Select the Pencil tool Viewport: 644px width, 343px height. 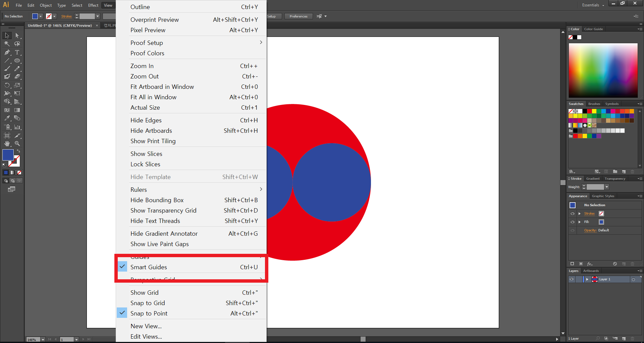pyautogui.click(x=17, y=68)
